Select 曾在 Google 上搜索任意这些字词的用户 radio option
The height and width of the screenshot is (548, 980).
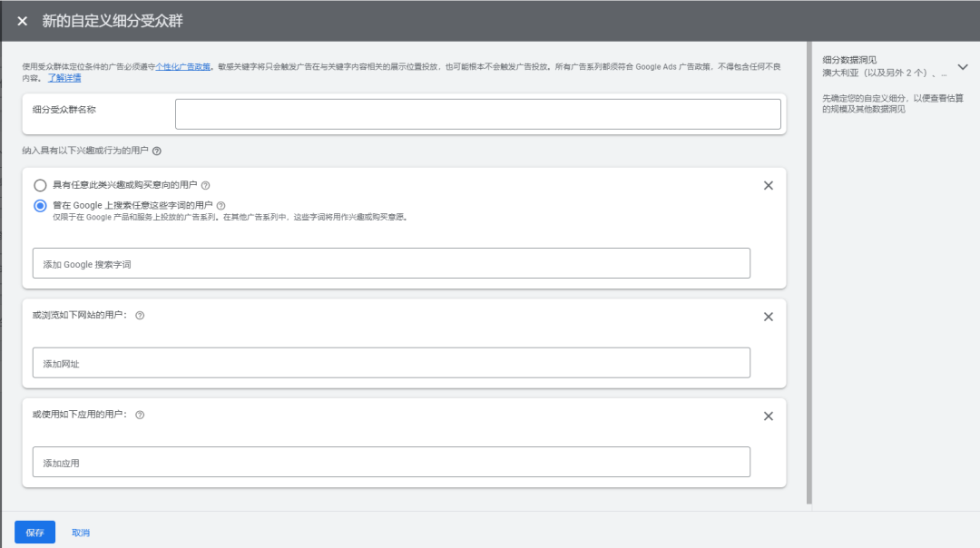click(40, 206)
